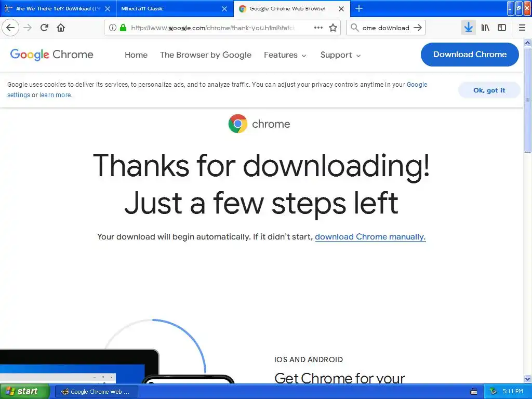Click the forward navigation arrow

point(28,28)
